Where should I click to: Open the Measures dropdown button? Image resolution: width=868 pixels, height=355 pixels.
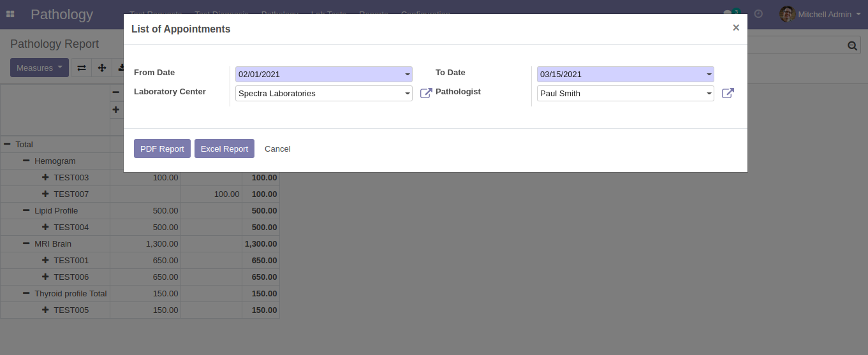click(40, 68)
